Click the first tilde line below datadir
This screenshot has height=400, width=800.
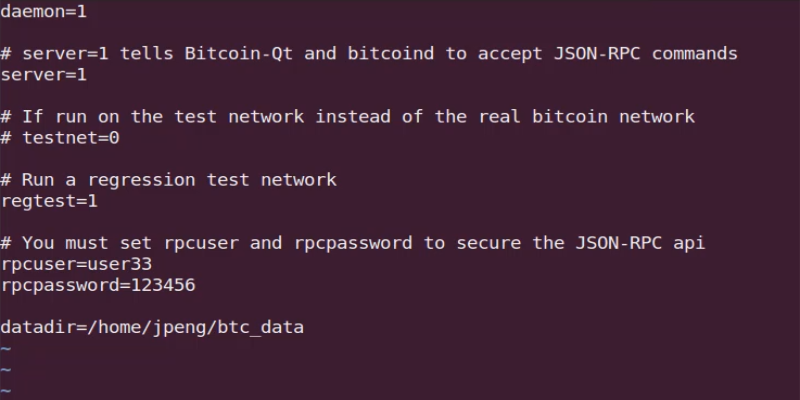tap(6, 349)
